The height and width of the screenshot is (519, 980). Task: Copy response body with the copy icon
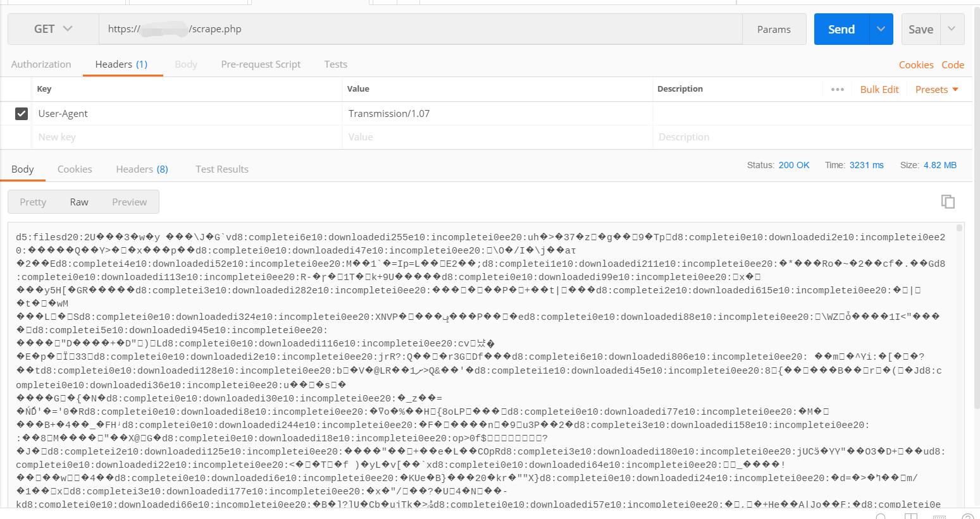coord(948,202)
